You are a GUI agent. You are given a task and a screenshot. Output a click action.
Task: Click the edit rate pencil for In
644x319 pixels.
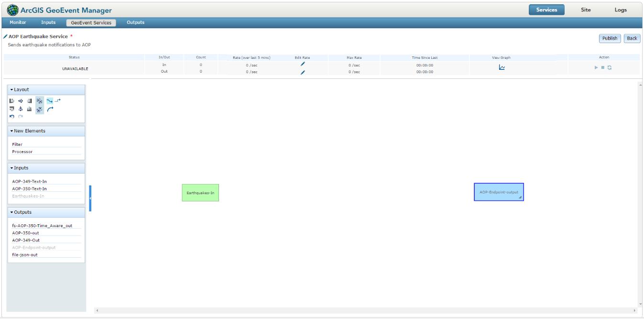(303, 64)
